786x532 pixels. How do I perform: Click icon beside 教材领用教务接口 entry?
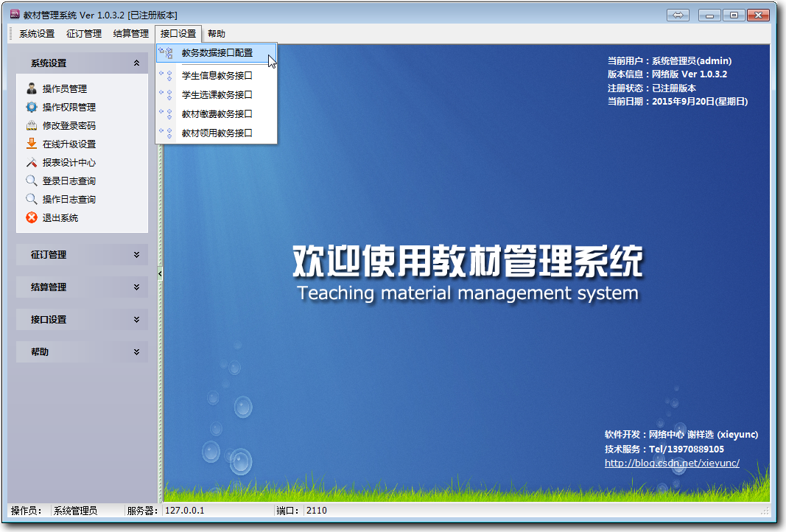(x=166, y=133)
